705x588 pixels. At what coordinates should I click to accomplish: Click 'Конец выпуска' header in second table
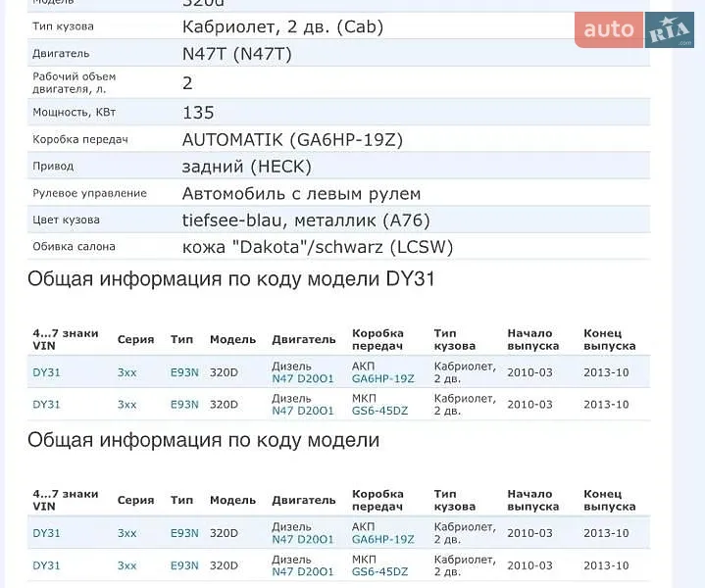click(609, 500)
